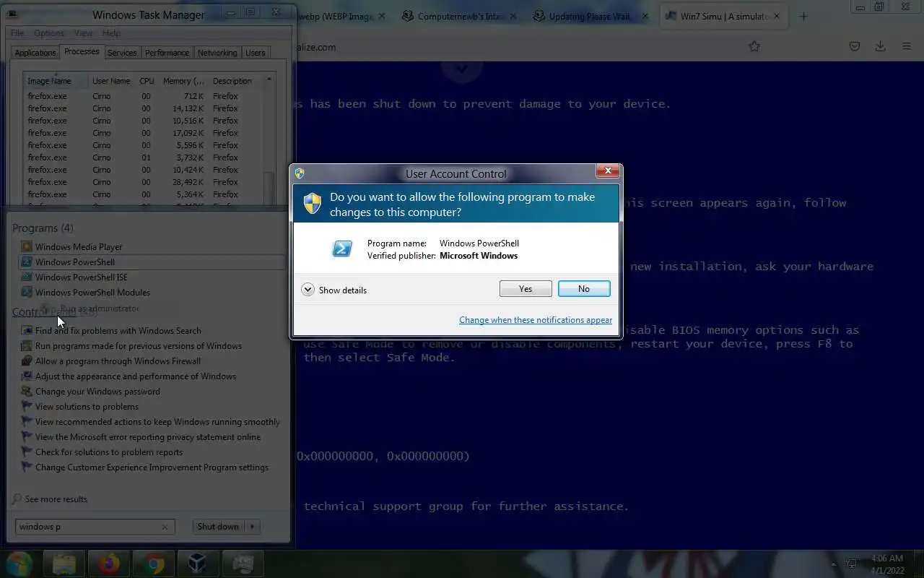Click Yes in User Account Control dialog
Viewport: 924px width, 578px height.
tap(526, 289)
